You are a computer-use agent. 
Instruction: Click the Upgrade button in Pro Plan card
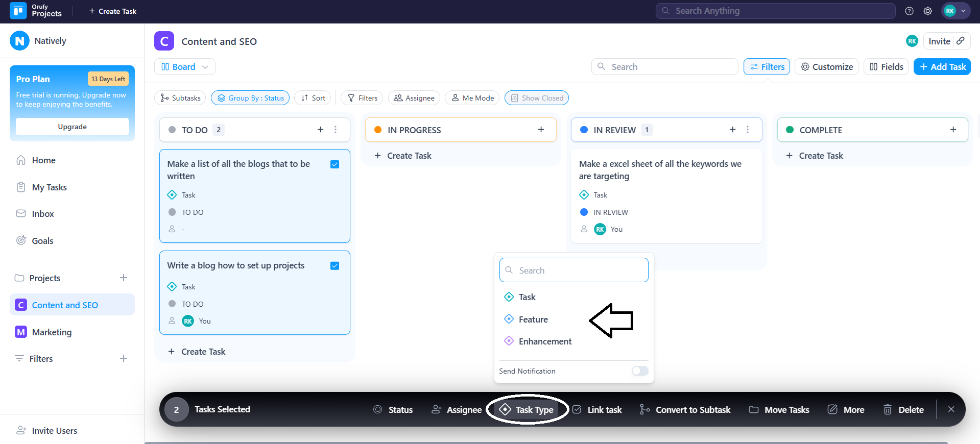(72, 127)
